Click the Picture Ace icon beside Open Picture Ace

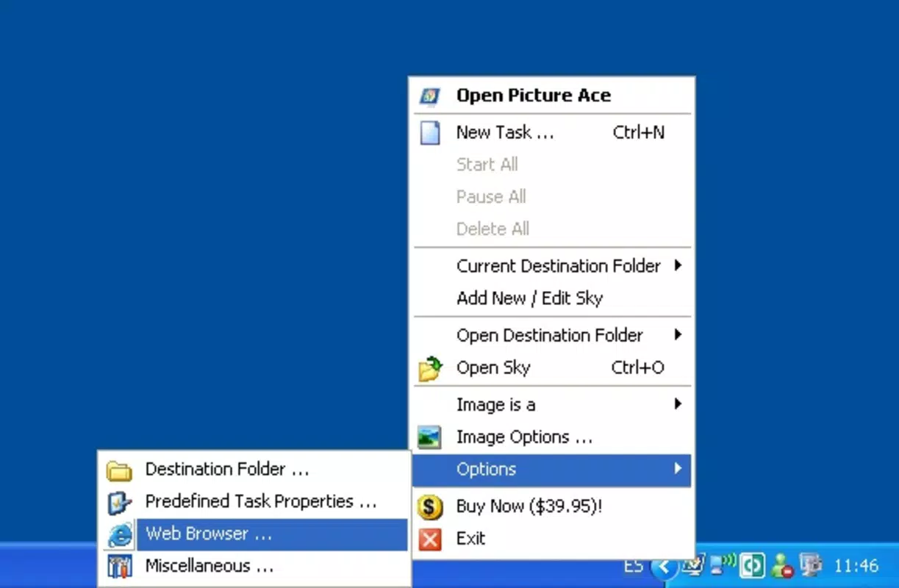[x=429, y=96]
